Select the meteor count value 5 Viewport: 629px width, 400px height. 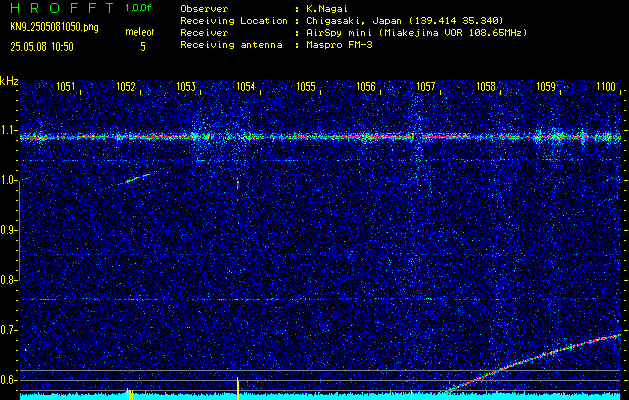(143, 47)
